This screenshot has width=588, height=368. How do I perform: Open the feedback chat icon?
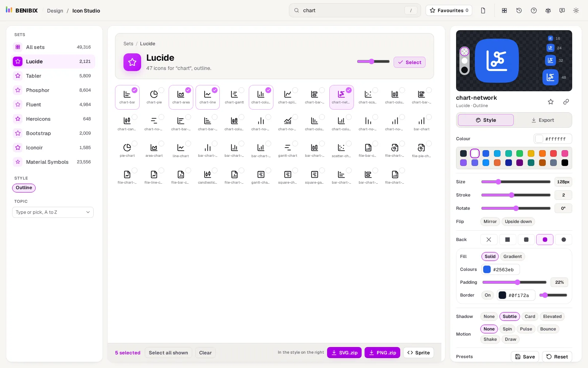[x=562, y=11]
